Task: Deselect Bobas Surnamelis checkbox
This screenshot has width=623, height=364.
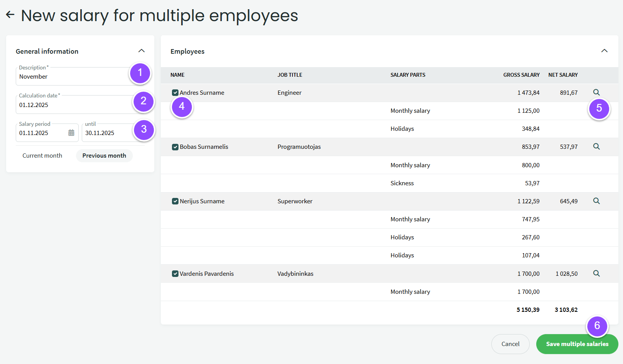Action: [x=175, y=147]
